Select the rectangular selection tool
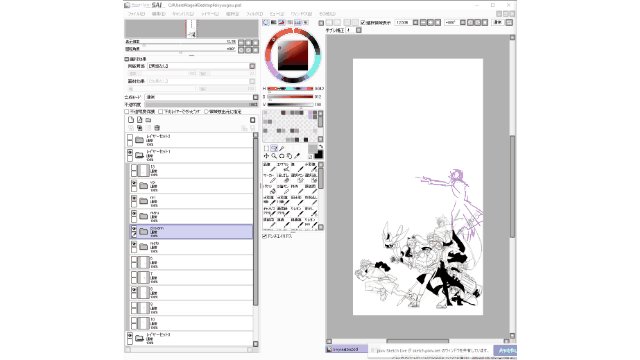Screen dimensions: 640x360 click(x=266, y=149)
